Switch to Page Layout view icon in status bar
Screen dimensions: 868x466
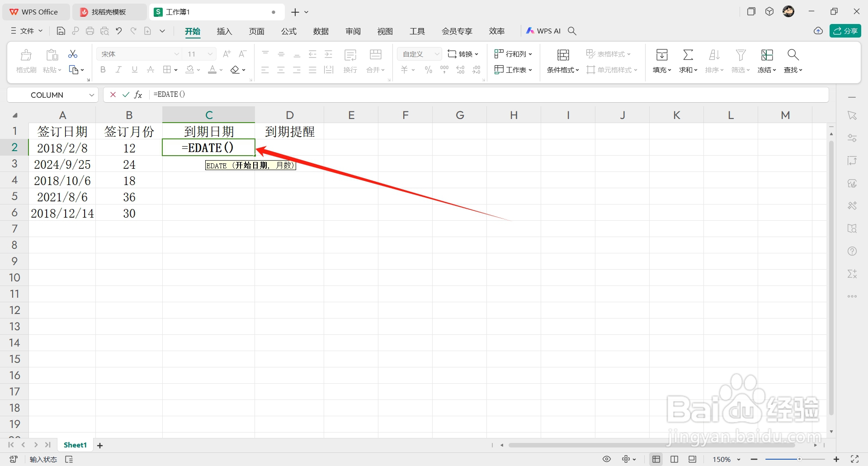[675, 459]
